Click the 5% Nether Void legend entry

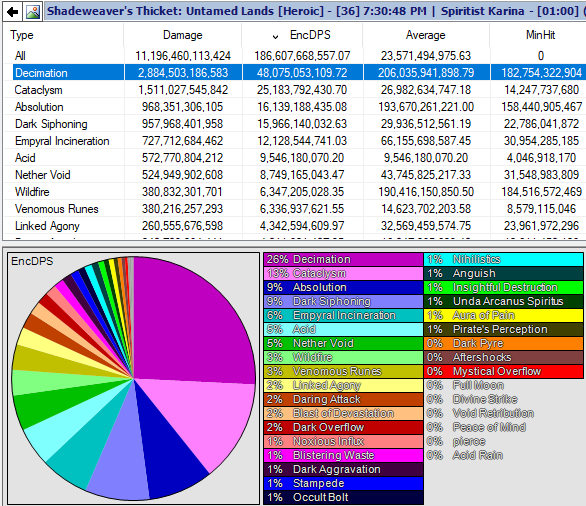(x=343, y=343)
